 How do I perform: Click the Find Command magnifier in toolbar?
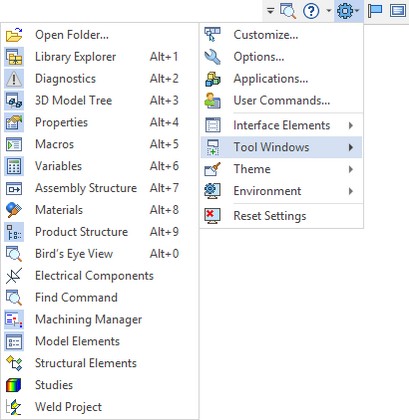pos(288,11)
